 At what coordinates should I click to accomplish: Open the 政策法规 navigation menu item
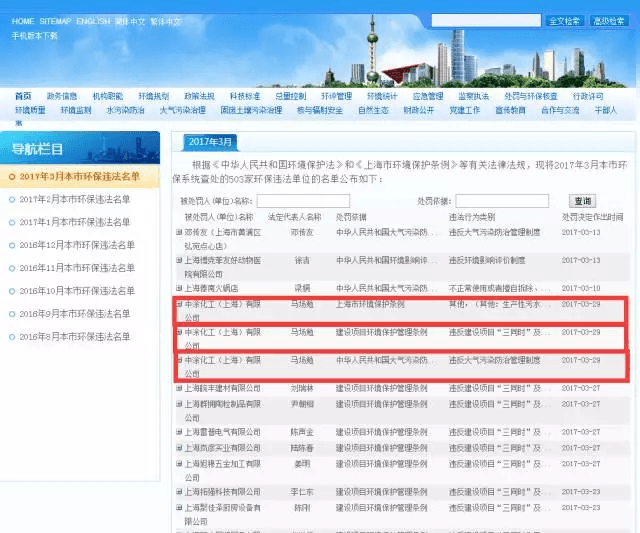pyautogui.click(x=199, y=96)
